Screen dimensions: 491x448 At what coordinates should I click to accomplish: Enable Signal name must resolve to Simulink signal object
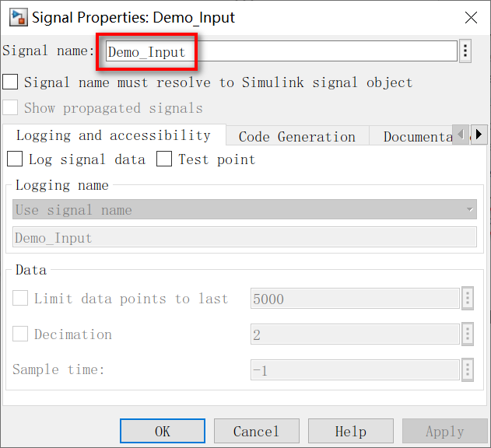(10, 82)
